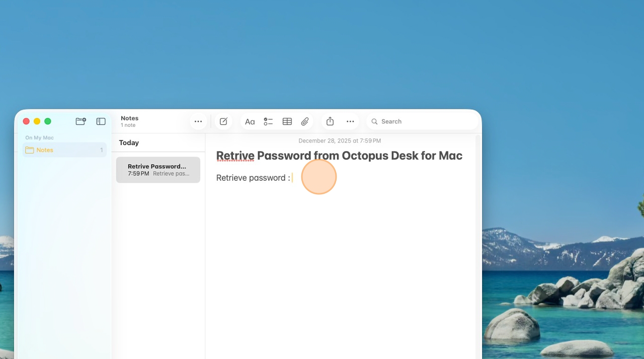This screenshot has width=644, height=359.
Task: Open the more options menu in the toolbar
Action: coord(350,121)
